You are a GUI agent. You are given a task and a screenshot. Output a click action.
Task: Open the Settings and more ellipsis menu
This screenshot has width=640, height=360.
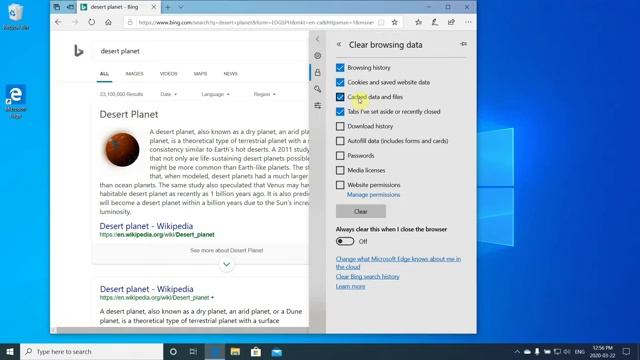pyautogui.click(x=468, y=22)
